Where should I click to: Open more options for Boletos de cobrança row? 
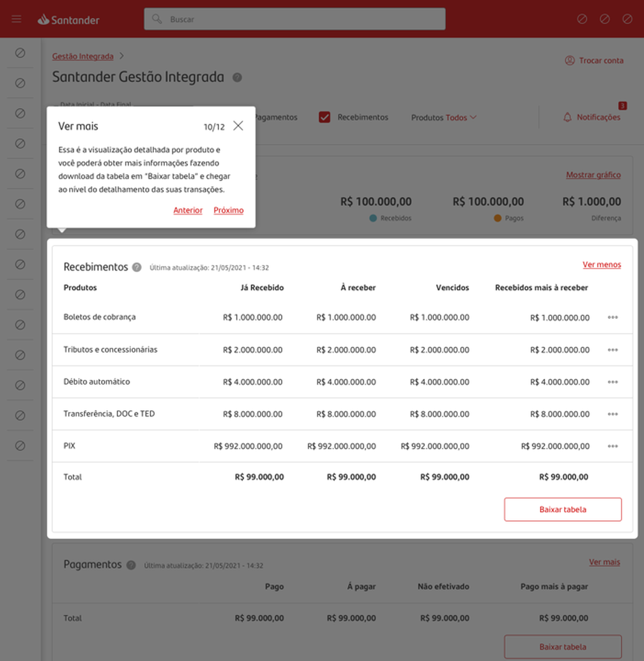tap(613, 318)
